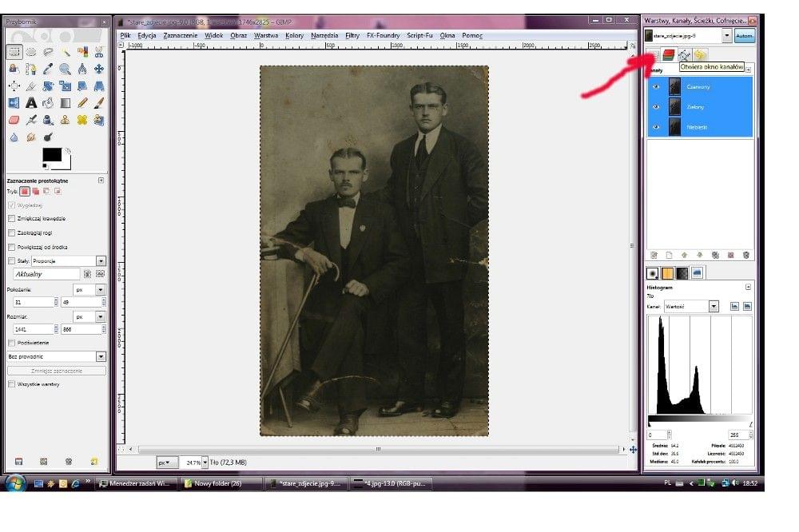Open the status bar px unit dropdown

(166, 463)
